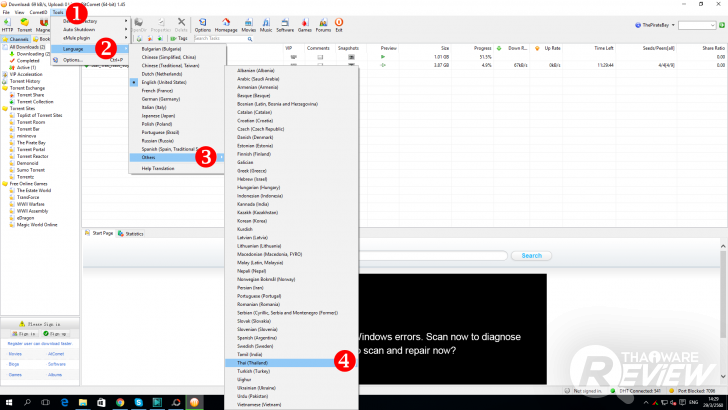Open Options from the toolbar
Screen dimensions: 728x410
[202, 25]
